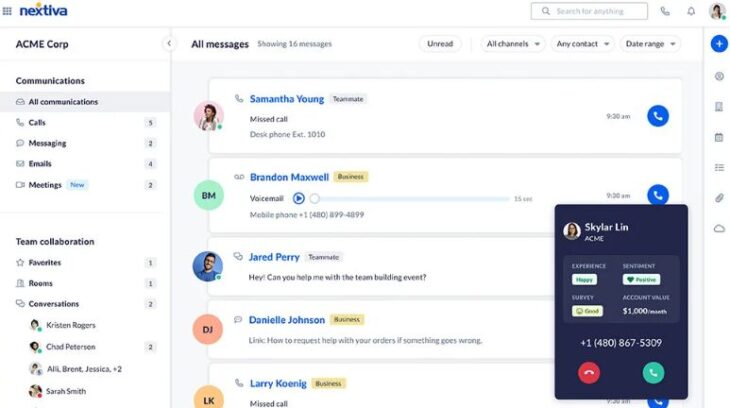The height and width of the screenshot is (408, 730).
Task: Open the user profile avatar menu
Action: [717, 11]
